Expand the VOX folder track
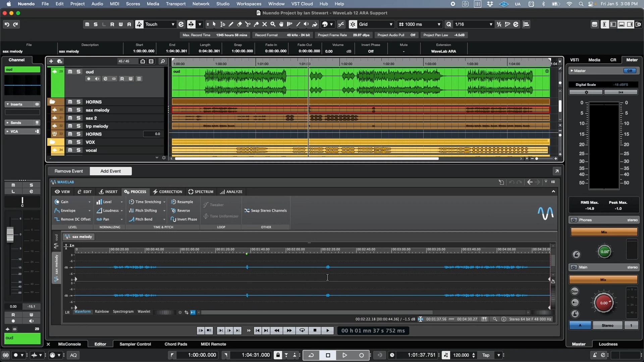 (x=52, y=142)
